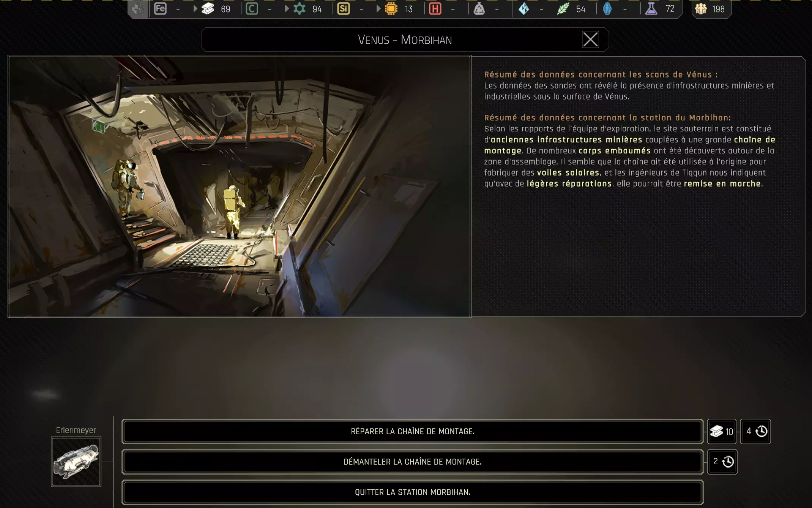The image size is (812, 508).
Task: Click the green gear components icon
Action: coord(300,9)
